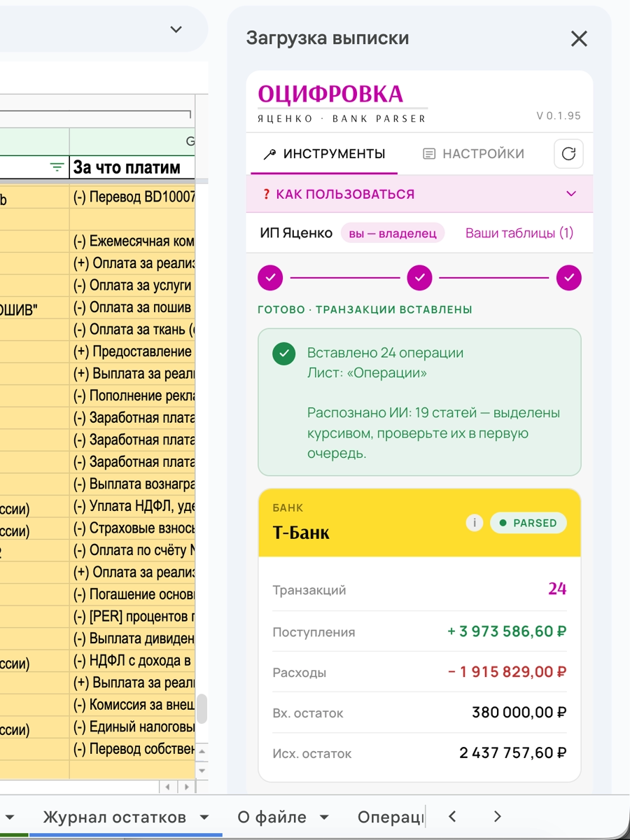Select cell (-) Перевод BD1000
630x840 pixels.
click(x=132, y=198)
